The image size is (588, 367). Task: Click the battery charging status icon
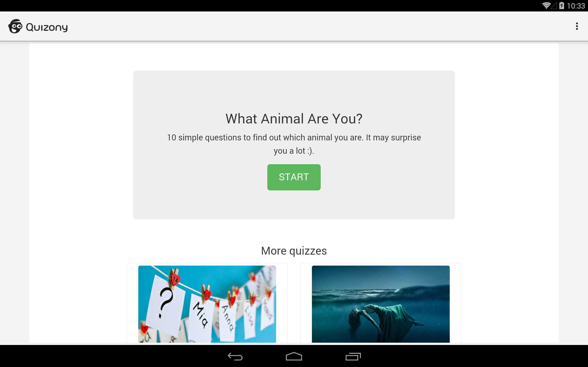[562, 6]
